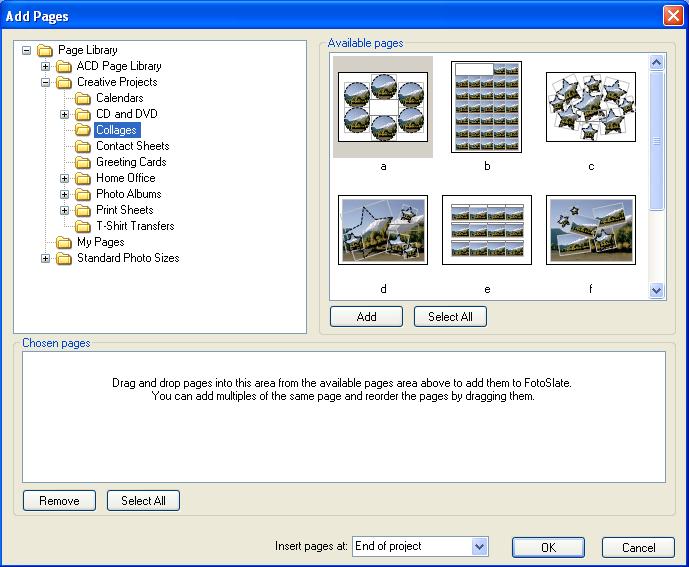The height and width of the screenshot is (567, 689).
Task: Click the Collages folder icon
Action: (x=83, y=130)
